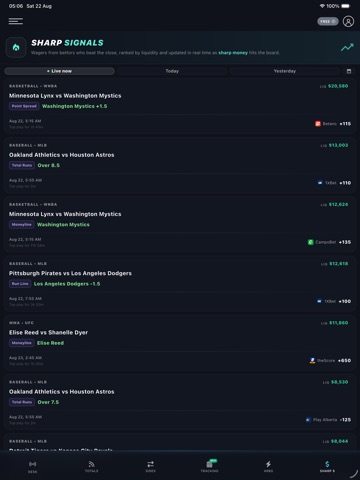
Task: Click the BASEBALL - MLB label above Pittsburgh Pirates
Action: (x=28, y=264)
